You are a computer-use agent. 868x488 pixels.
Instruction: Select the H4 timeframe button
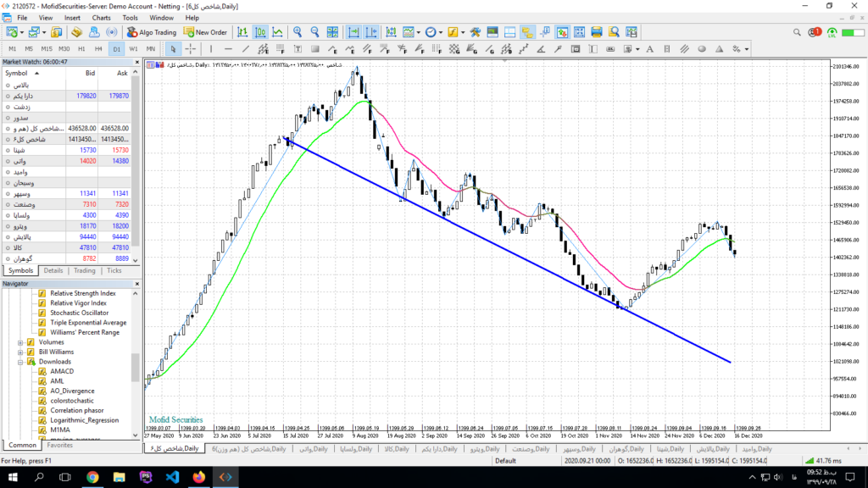(x=98, y=48)
